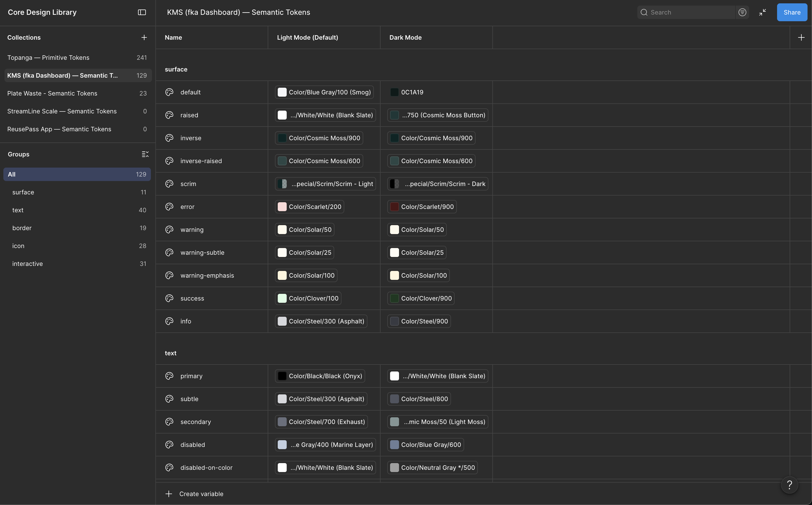The image size is (812, 505).
Task: Click palette icon for surface default
Action: click(169, 92)
